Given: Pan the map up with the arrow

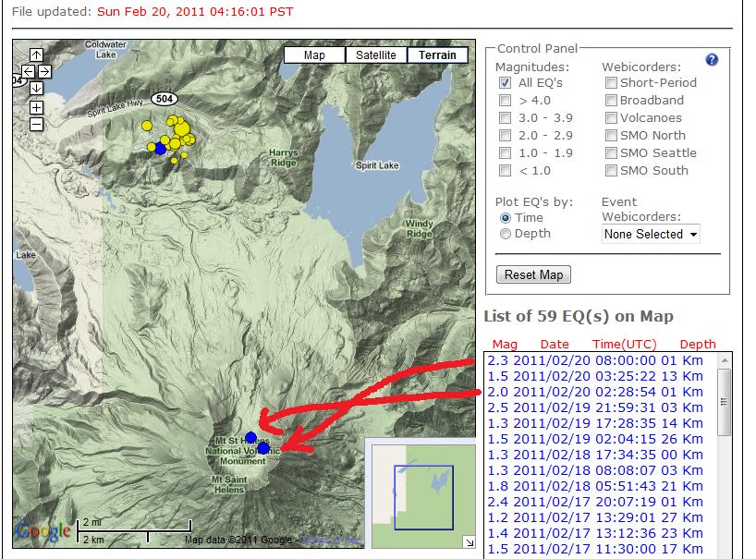Looking at the screenshot, I should (x=36, y=55).
